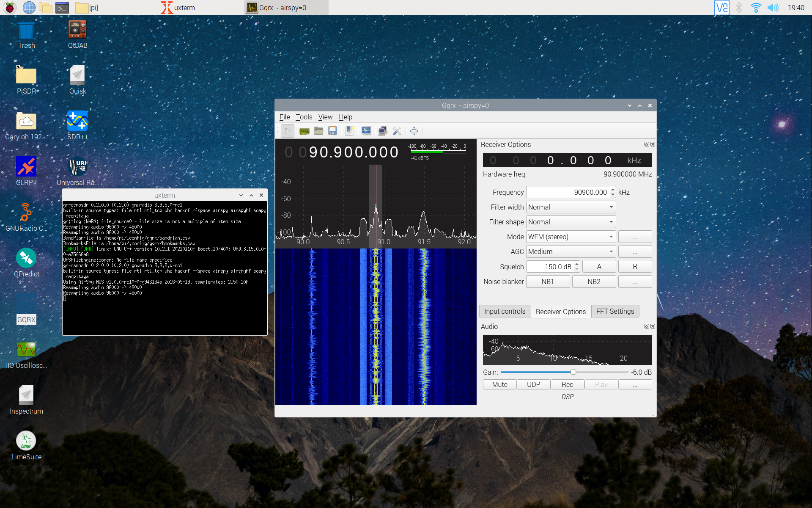Click the audio Gain slider handle

(x=573, y=372)
